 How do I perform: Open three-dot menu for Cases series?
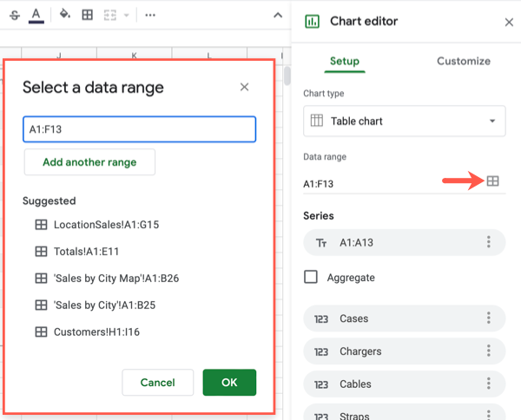489,318
